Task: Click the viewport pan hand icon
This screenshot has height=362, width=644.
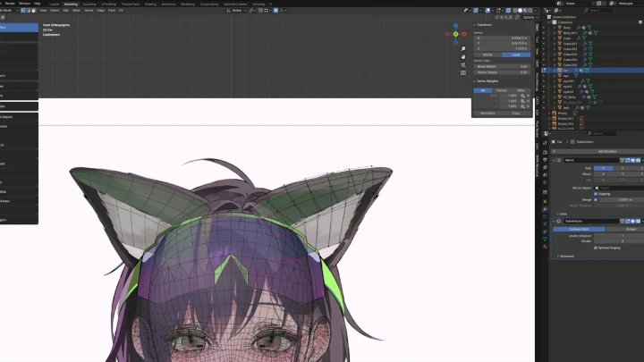Action: pos(463,56)
